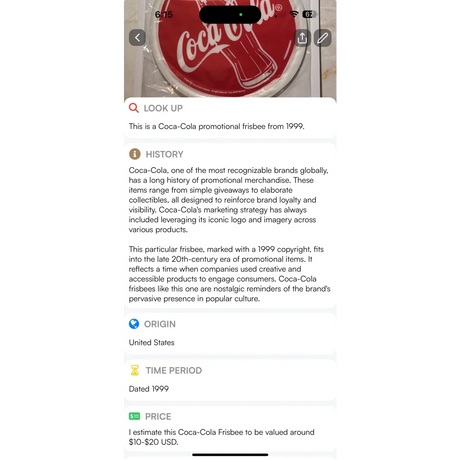Tap the blue Origin globe icon
The height and width of the screenshot is (460, 460).
[134, 324]
